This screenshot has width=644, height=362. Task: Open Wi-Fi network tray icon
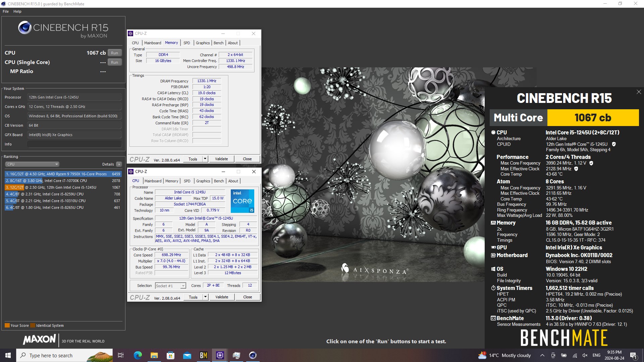575,355
